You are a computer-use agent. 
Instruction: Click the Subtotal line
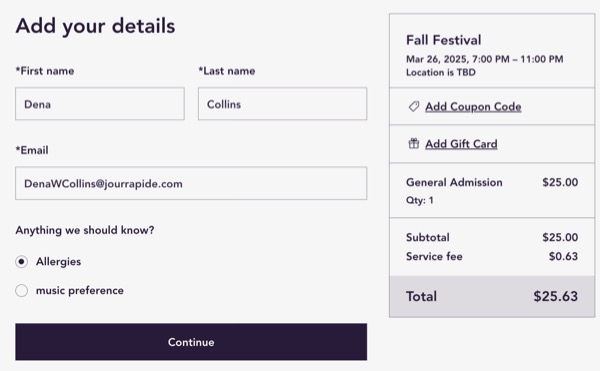492,237
